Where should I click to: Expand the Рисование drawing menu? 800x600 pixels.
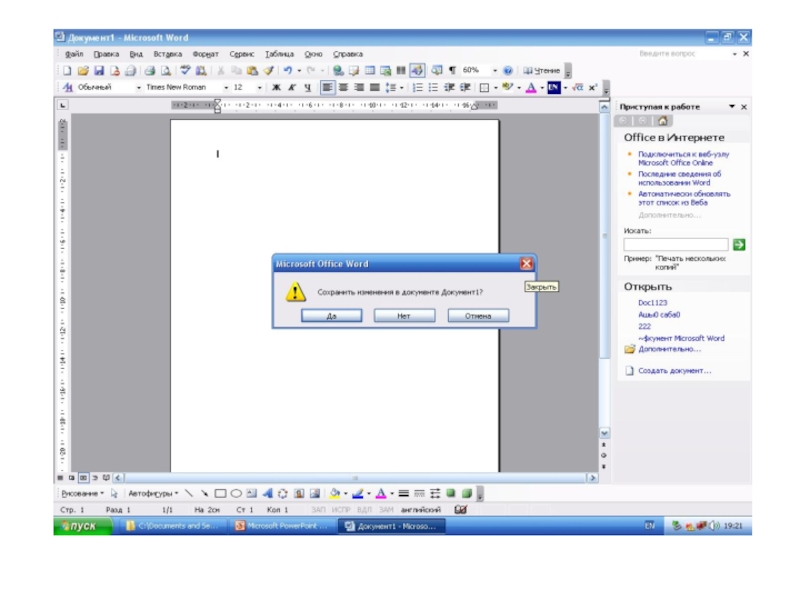[x=83, y=493]
